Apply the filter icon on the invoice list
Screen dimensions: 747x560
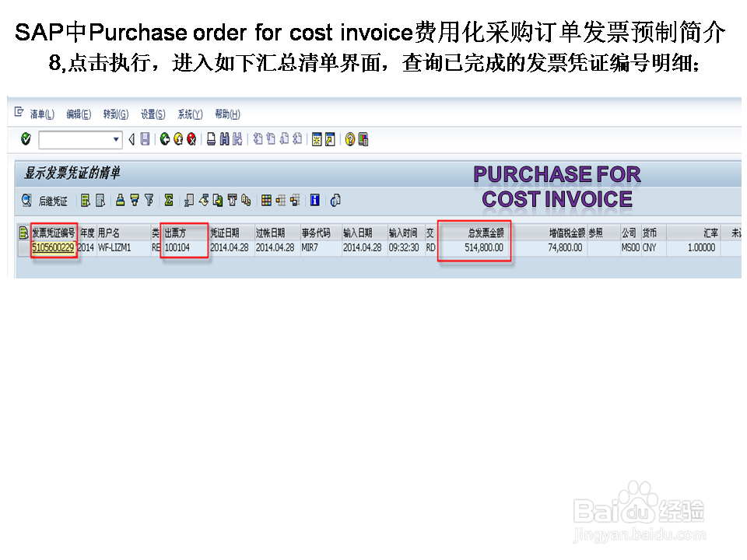click(x=149, y=200)
